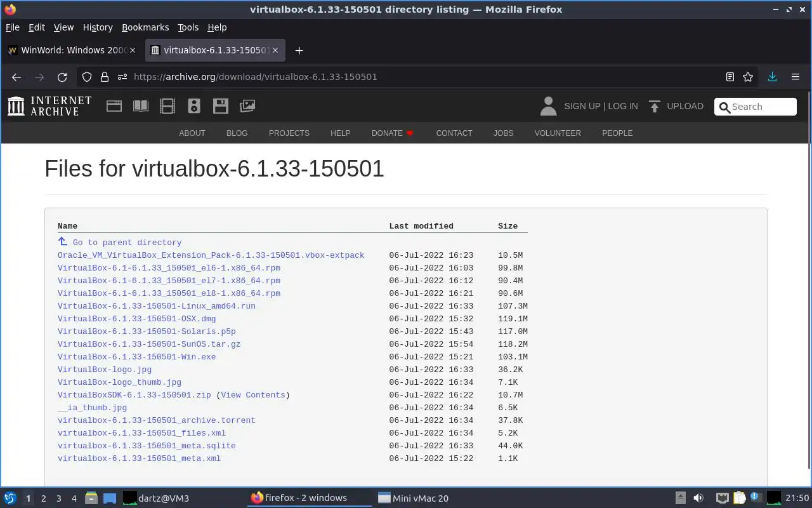Viewport: 812px width, 508px height.
Task: Open the Firefox downloads arrow icon
Action: click(x=772, y=77)
